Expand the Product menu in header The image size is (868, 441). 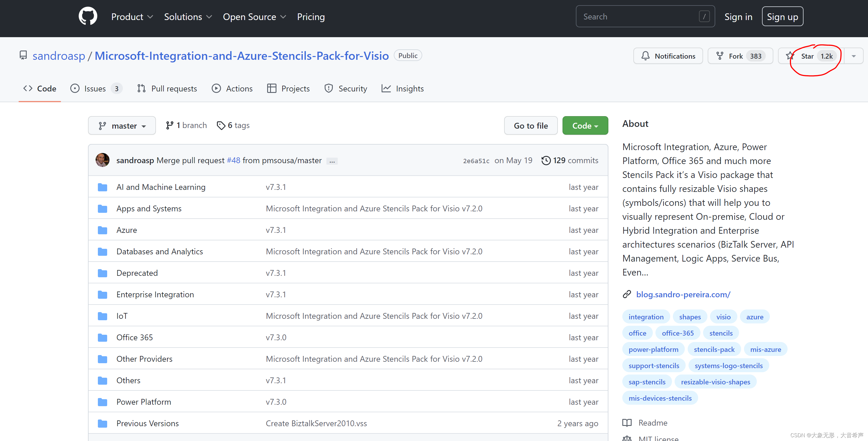pyautogui.click(x=132, y=17)
